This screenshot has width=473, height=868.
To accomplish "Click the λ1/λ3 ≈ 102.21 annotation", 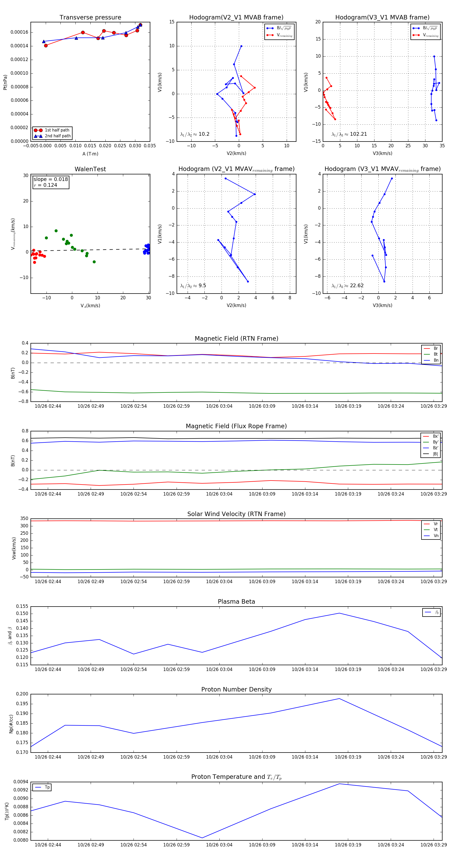I will click(x=349, y=134).
